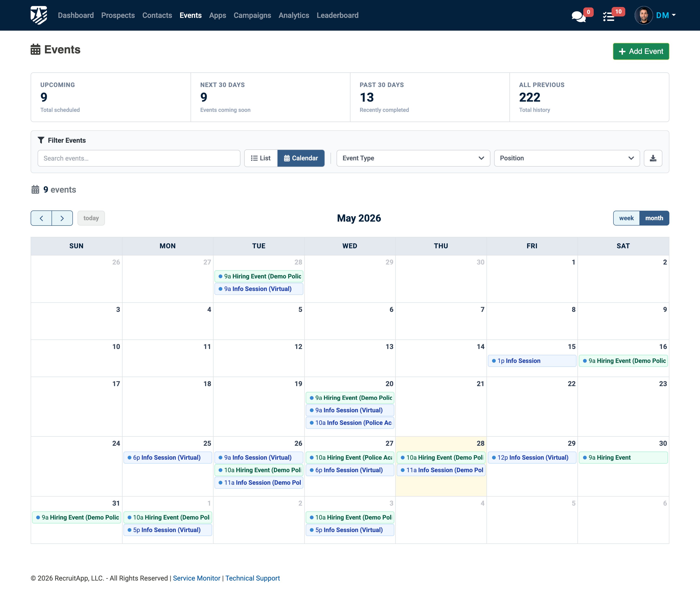This screenshot has width=700, height=591.
Task: Open the Service Monitor link
Action: coord(197,578)
